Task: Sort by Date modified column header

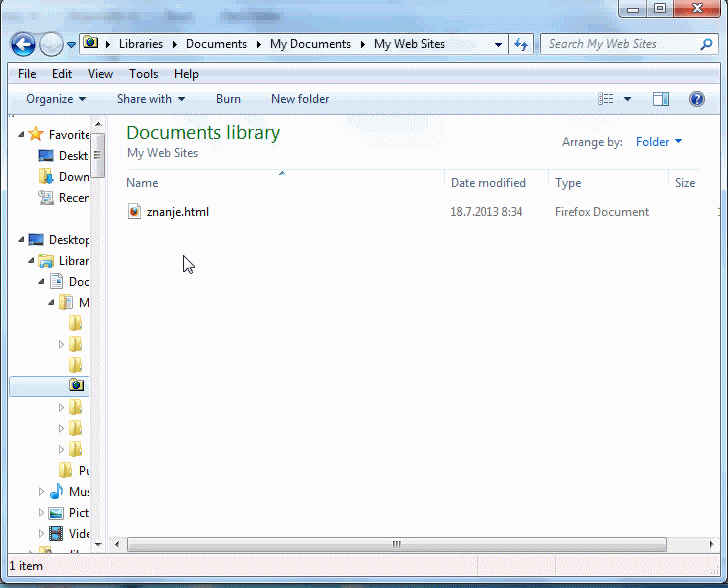Action: click(x=488, y=183)
